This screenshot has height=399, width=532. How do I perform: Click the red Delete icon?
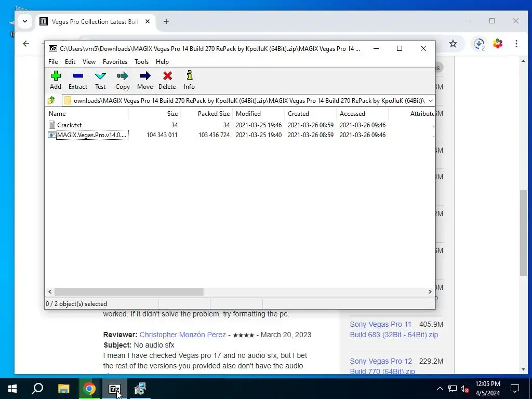pyautogui.click(x=167, y=76)
